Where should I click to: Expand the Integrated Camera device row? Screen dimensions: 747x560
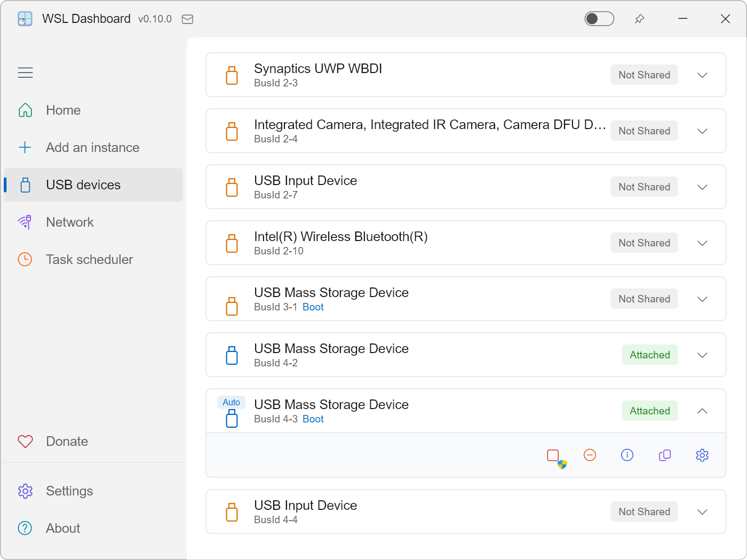click(x=702, y=131)
